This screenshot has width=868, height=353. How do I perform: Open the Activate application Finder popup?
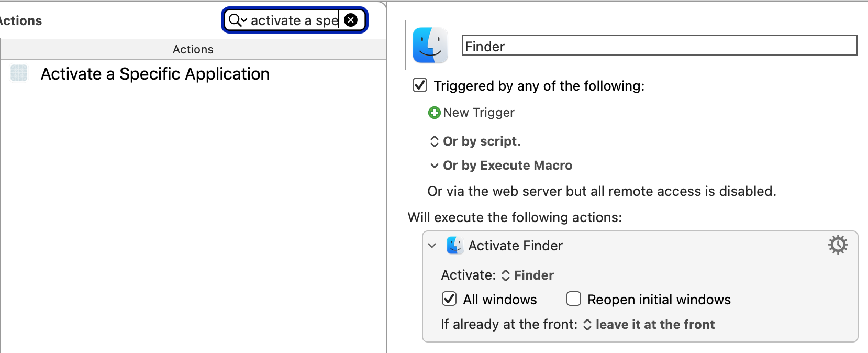tap(528, 275)
